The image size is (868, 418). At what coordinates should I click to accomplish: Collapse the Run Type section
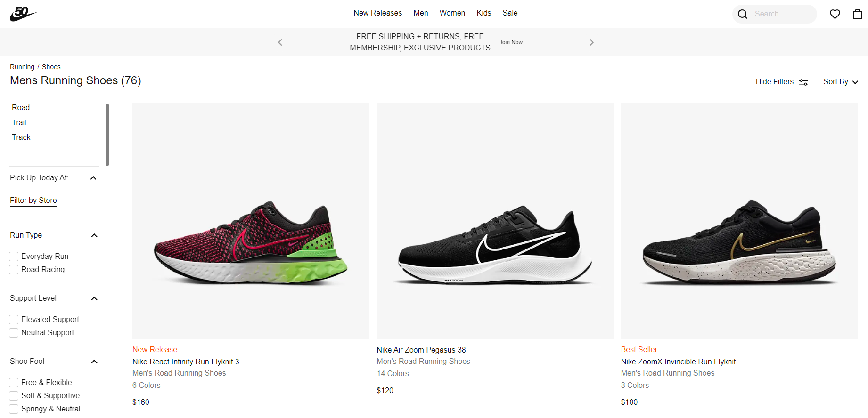point(94,235)
